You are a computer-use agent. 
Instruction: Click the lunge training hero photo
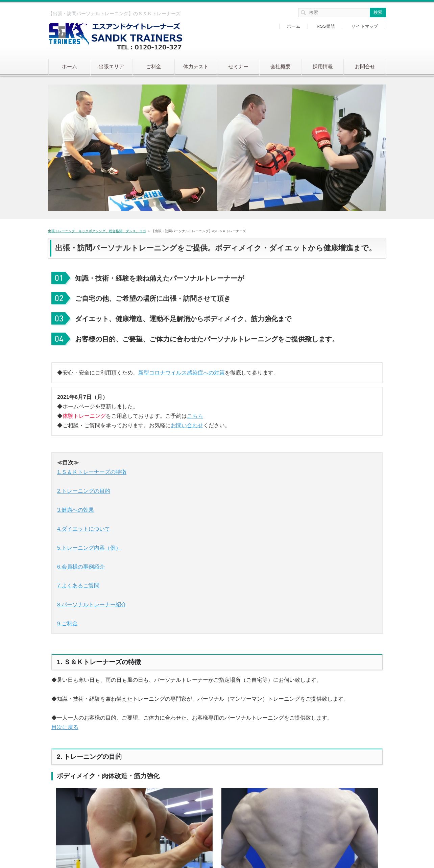point(132,148)
